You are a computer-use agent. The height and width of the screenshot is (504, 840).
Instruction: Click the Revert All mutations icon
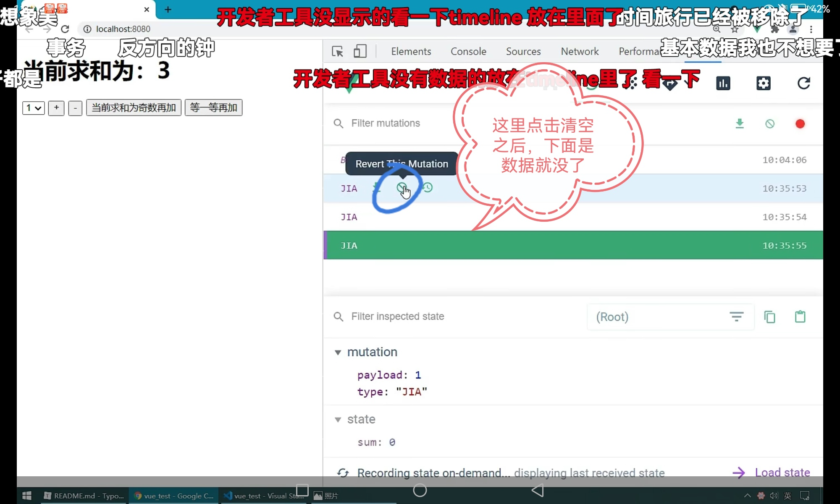pyautogui.click(x=770, y=123)
